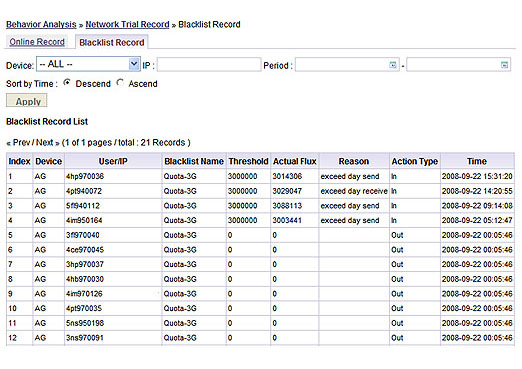Click the actual flux value 3003441
The image size is (522, 369).
tap(287, 220)
